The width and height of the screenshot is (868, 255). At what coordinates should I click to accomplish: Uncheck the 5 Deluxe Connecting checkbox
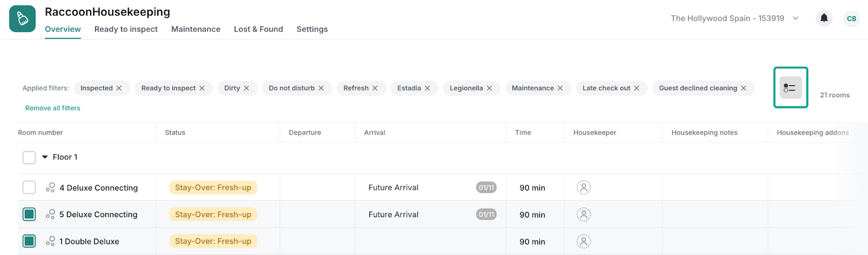[29, 214]
